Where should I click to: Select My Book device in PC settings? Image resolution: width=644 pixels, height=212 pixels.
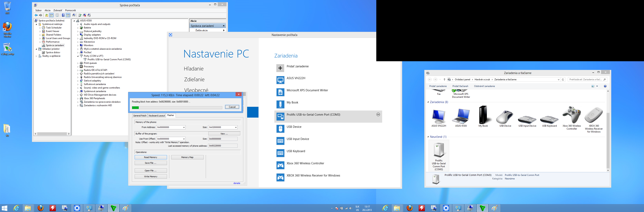pyautogui.click(x=328, y=104)
